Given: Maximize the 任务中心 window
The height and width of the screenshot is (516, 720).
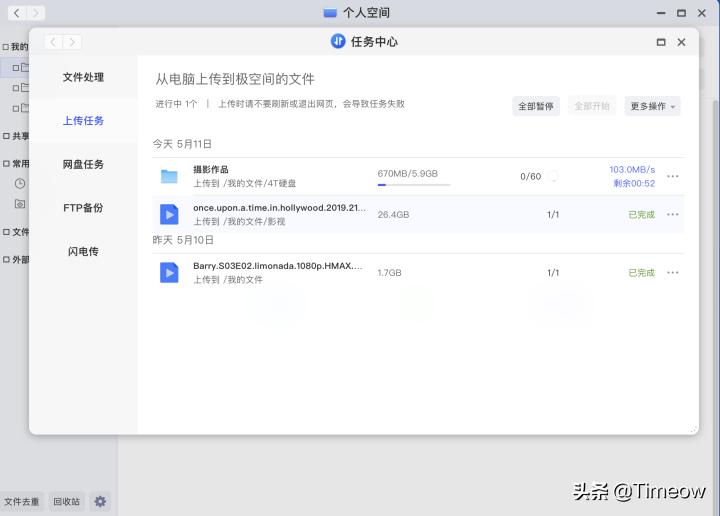Looking at the screenshot, I should click(661, 42).
